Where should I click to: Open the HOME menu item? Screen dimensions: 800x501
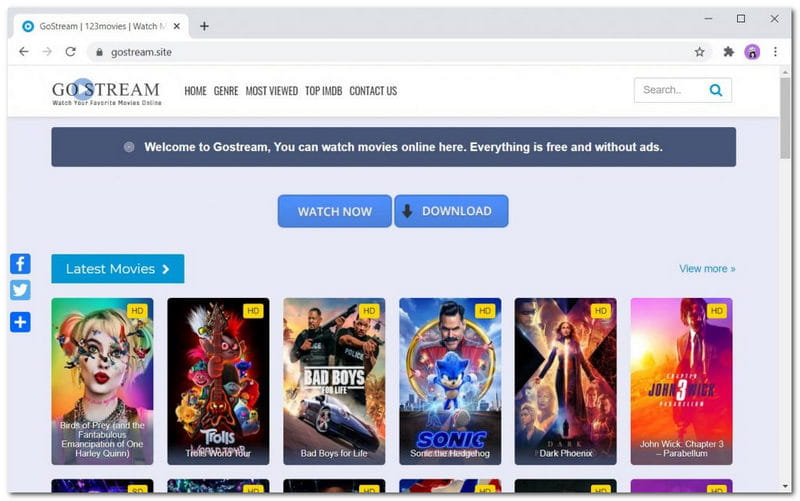[195, 91]
